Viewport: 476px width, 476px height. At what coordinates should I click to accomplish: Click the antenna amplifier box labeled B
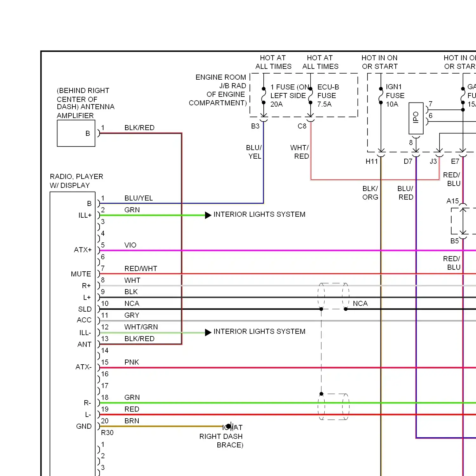coord(76,133)
